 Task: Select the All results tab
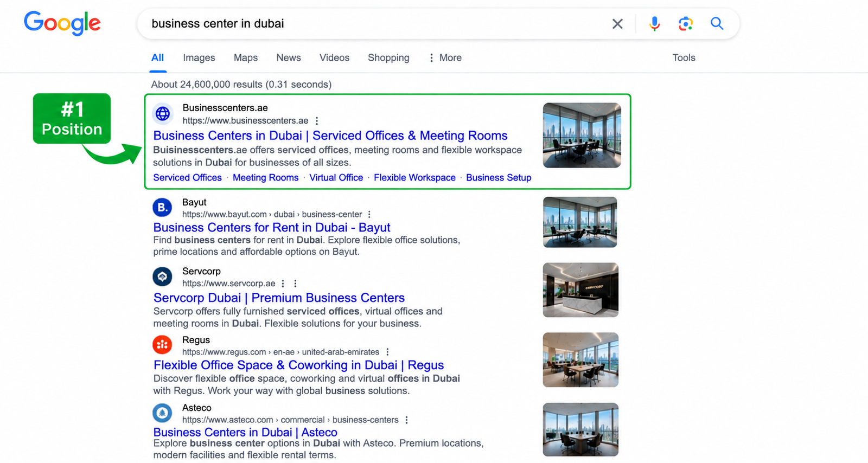(x=158, y=57)
